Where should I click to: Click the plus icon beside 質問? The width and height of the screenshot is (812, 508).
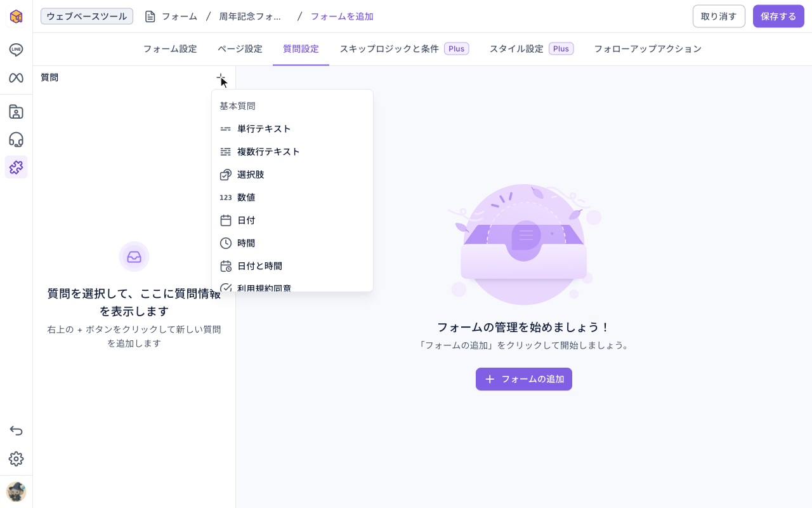click(x=220, y=77)
